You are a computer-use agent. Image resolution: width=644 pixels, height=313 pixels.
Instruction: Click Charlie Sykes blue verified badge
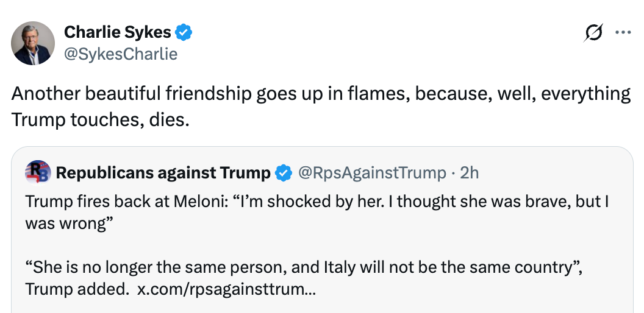pos(184,32)
